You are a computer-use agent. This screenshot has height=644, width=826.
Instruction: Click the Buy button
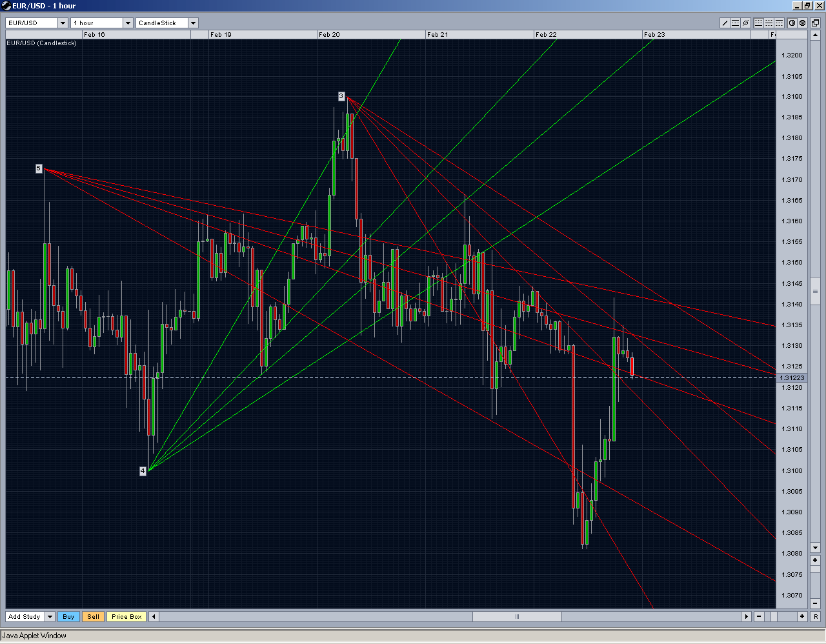pyautogui.click(x=68, y=617)
